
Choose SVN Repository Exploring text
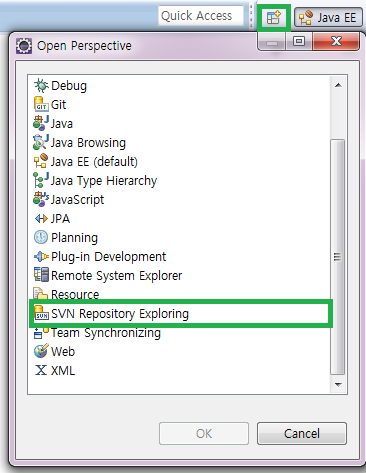pos(120,314)
